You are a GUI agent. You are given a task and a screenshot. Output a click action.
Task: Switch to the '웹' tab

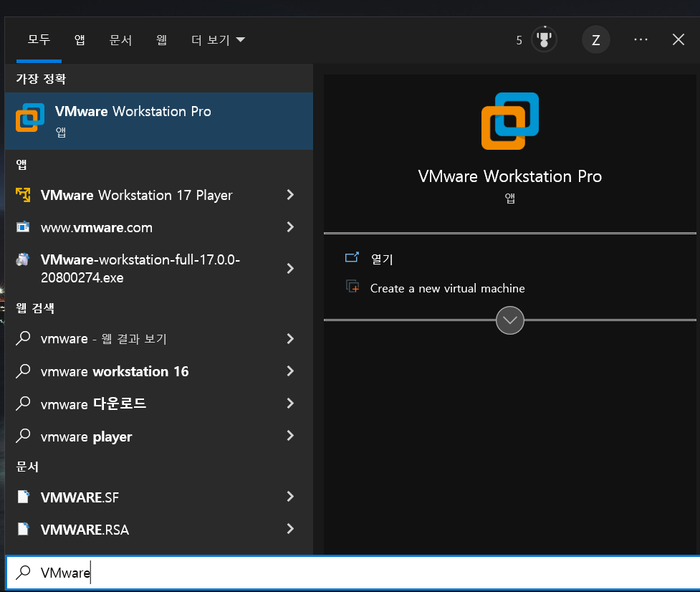coord(162,39)
